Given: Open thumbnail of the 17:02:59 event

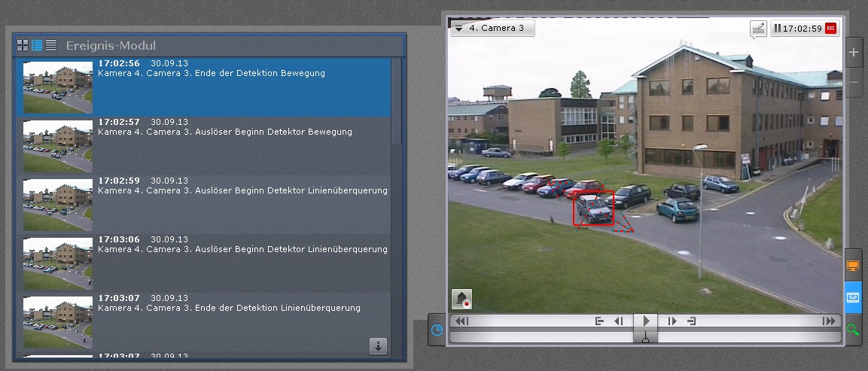Looking at the screenshot, I should coord(57,205).
